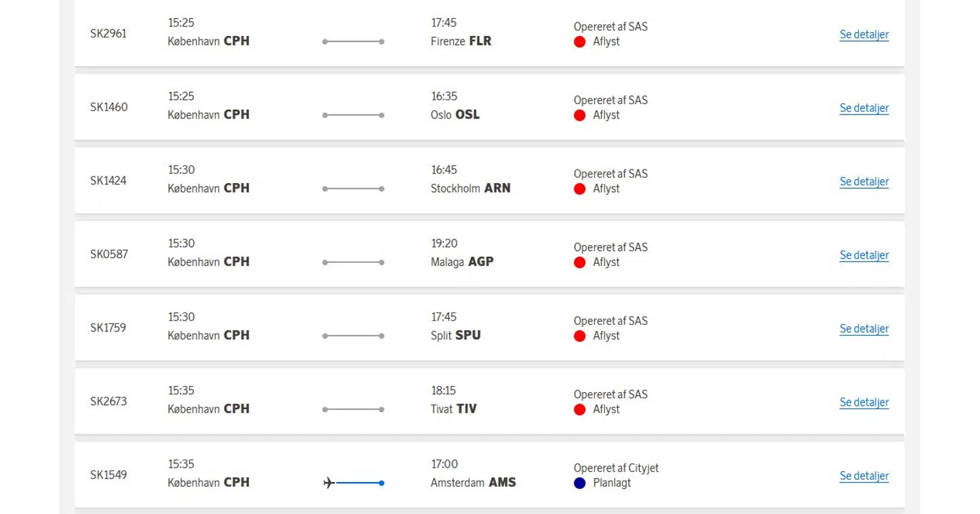This screenshot has width=980, height=514.
Task: Click the airplane icon on flight SK1549
Action: tap(329, 483)
